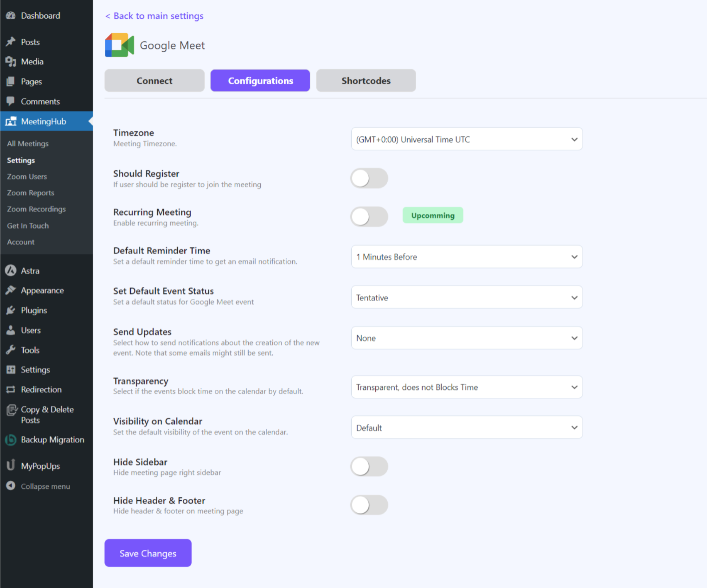
Task: Open Zoom Users submenu item
Action: (27, 176)
